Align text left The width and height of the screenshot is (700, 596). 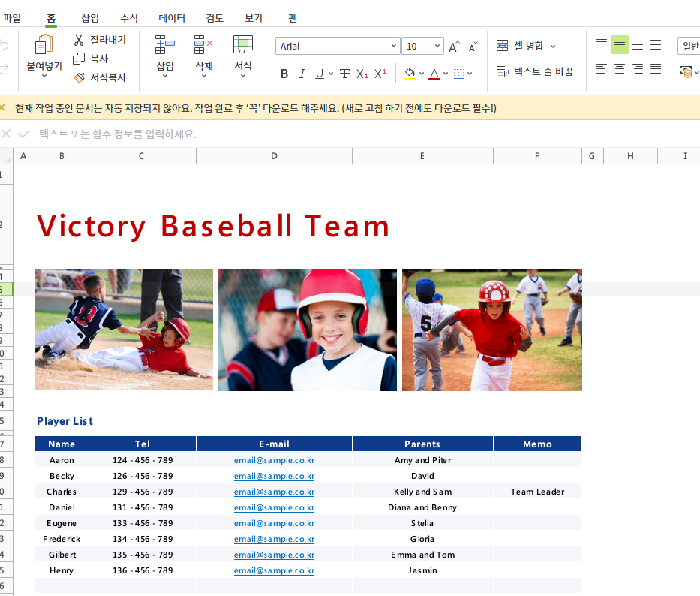click(x=601, y=69)
